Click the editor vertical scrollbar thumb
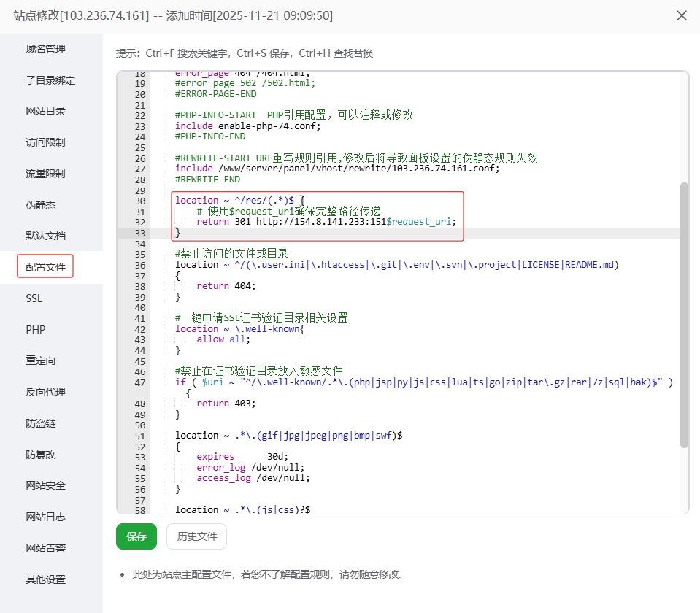 click(684, 314)
